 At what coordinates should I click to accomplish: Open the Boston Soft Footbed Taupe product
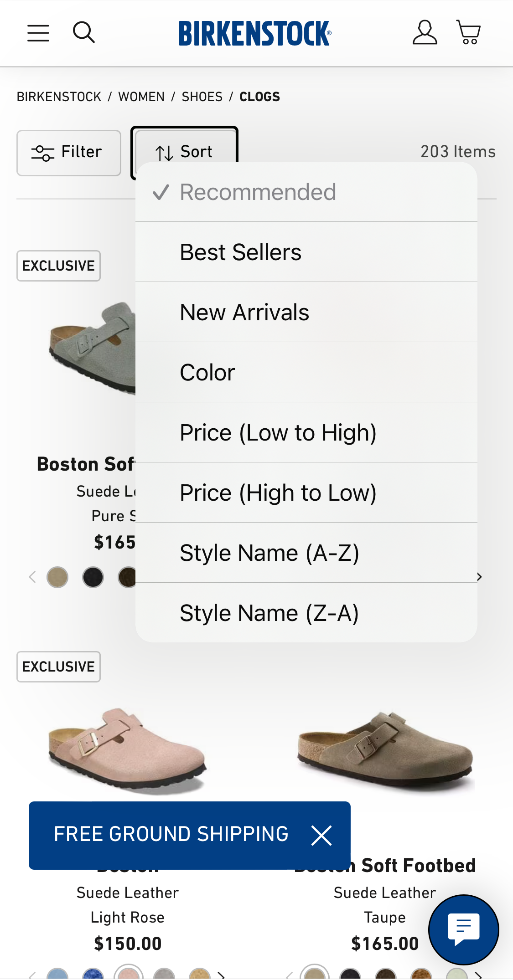384,752
